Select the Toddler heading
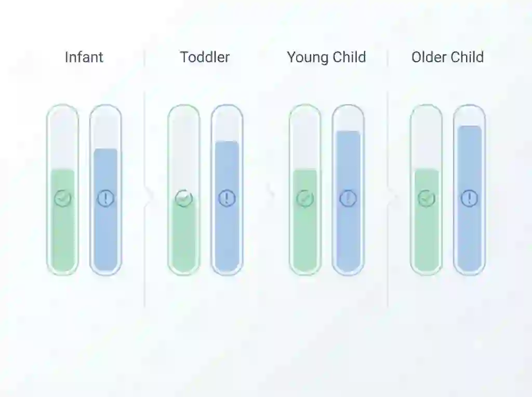 (x=205, y=57)
